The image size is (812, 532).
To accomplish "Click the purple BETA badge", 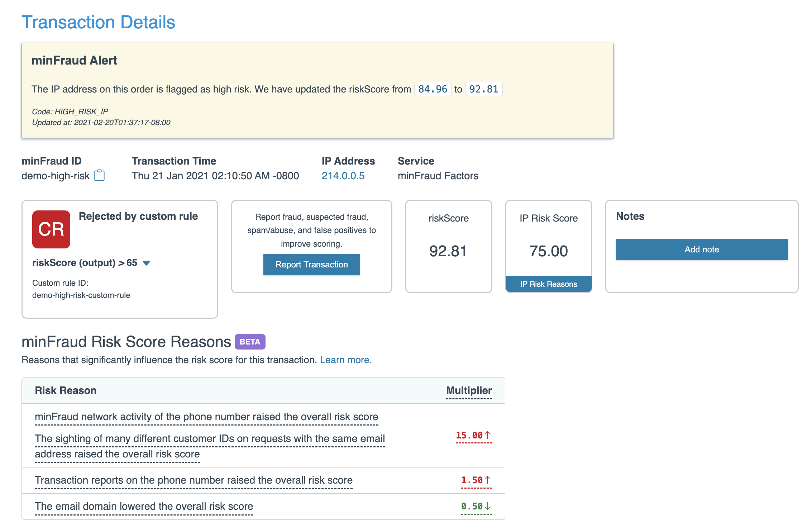I will click(250, 342).
